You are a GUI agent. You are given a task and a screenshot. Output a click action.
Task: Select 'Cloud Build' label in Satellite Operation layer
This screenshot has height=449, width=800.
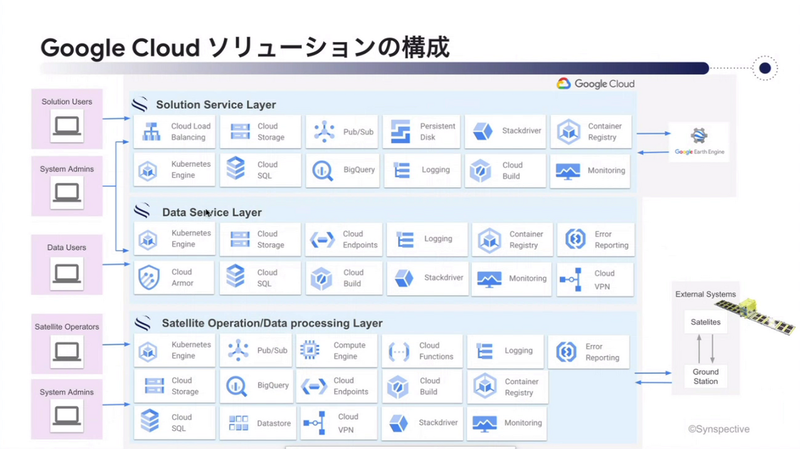[430, 386]
